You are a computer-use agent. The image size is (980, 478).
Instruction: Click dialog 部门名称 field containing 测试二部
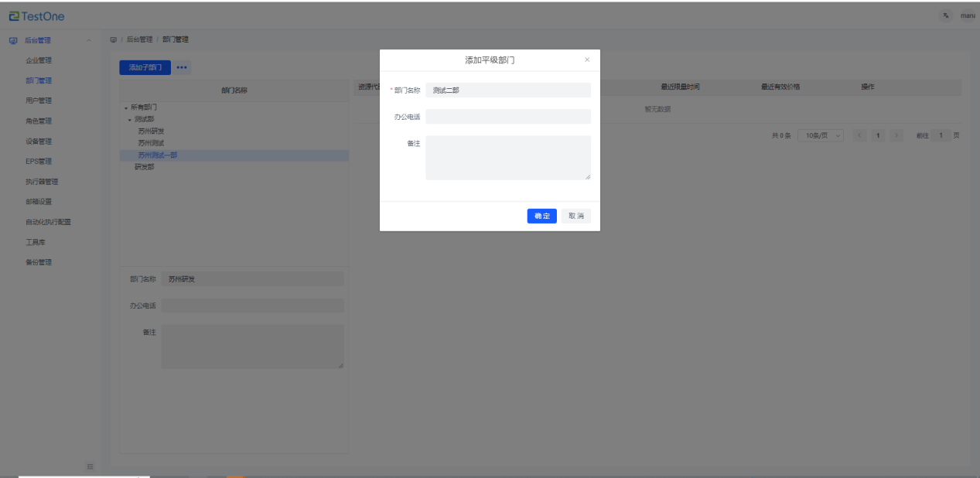pyautogui.click(x=508, y=90)
